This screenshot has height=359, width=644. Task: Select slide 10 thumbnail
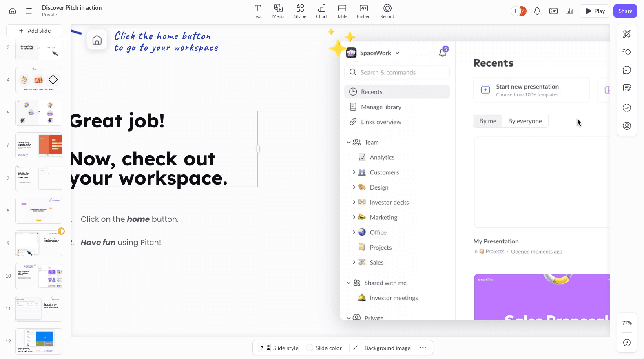click(39, 276)
